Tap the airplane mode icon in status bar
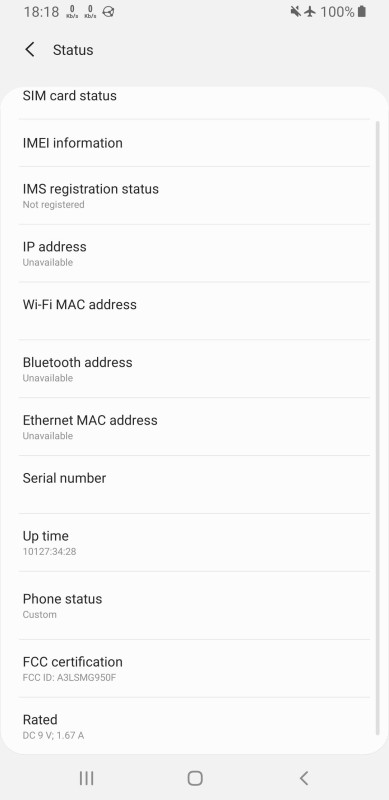This screenshot has height=800, width=389. pos(310,11)
